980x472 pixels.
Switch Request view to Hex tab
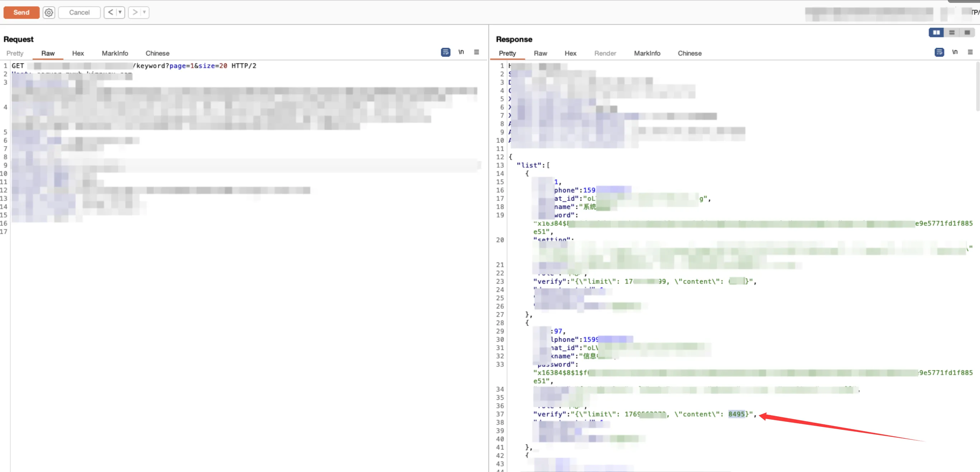pyautogui.click(x=78, y=53)
